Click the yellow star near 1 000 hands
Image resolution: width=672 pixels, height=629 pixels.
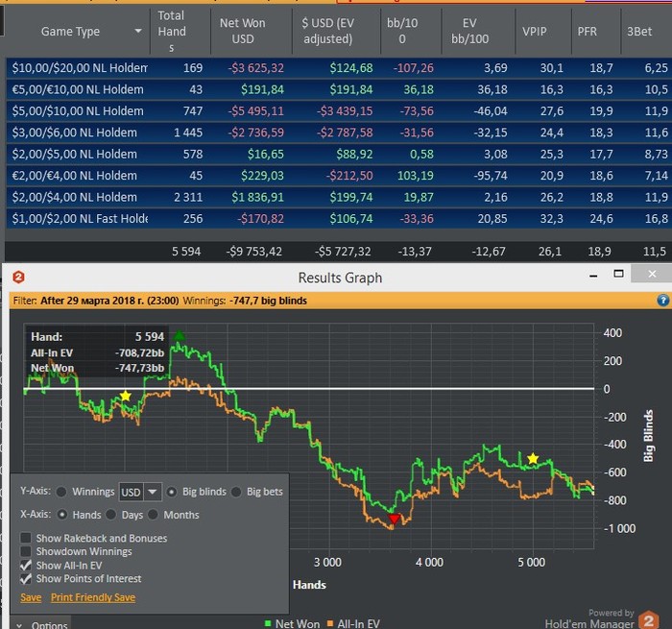click(x=125, y=396)
